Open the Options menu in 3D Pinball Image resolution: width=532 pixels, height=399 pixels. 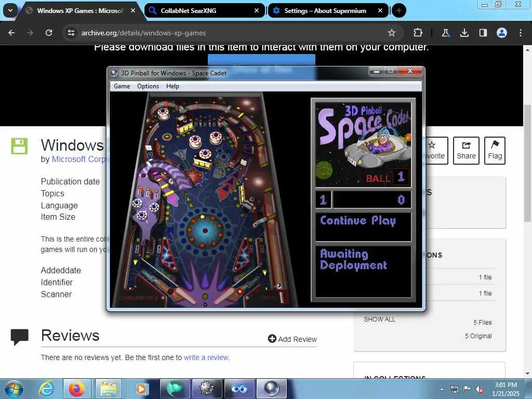tap(148, 86)
